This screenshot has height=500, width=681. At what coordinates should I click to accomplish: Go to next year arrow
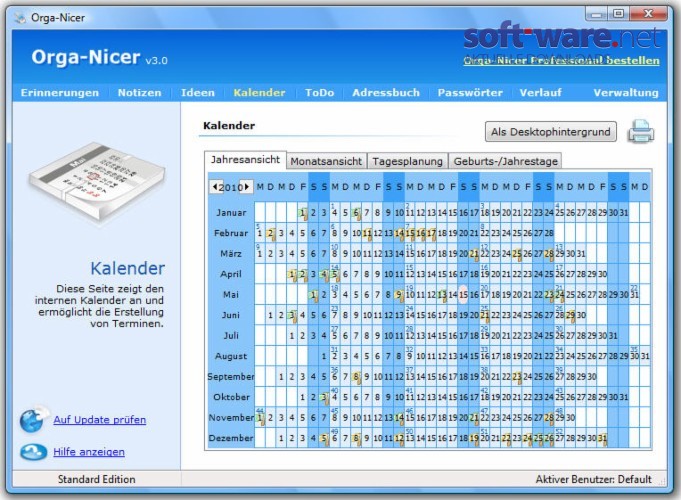click(247, 187)
